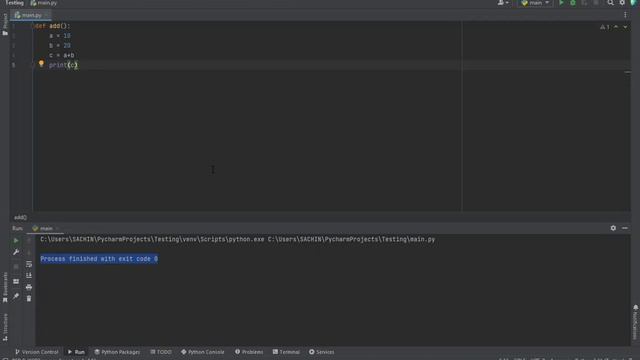
Task: Open Bookmarks sidebar tool window
Action: point(5,288)
